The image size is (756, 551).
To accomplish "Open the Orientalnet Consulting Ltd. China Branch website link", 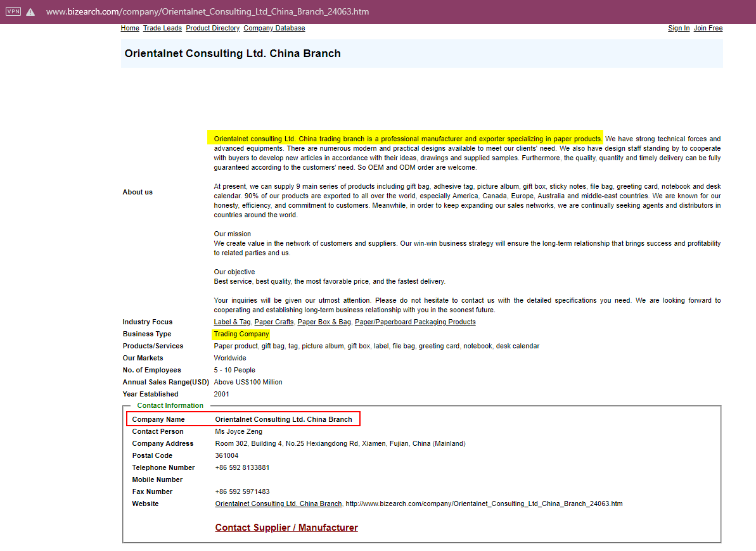I will coord(278,503).
